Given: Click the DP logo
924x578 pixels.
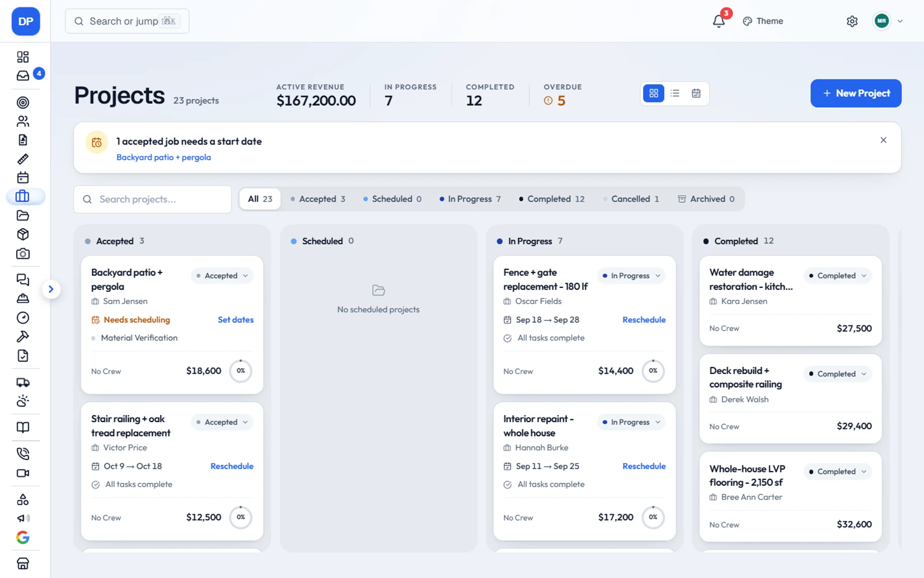Looking at the screenshot, I should tap(26, 21).
